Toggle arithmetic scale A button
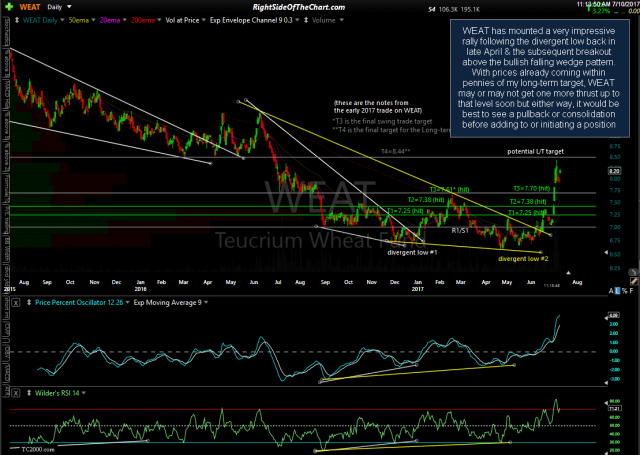The width and height of the screenshot is (640, 455). coord(611,291)
